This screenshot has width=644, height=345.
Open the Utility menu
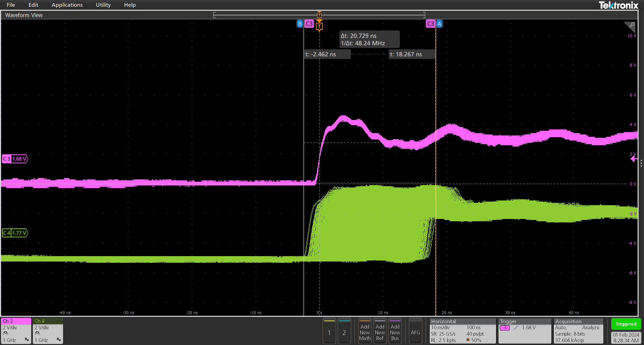click(x=103, y=5)
